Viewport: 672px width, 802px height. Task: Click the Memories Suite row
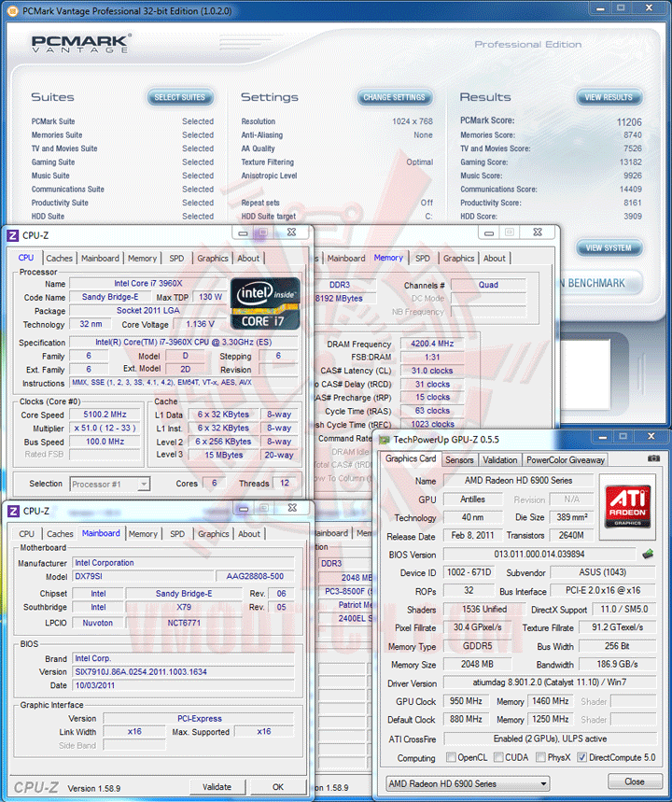tap(122, 135)
